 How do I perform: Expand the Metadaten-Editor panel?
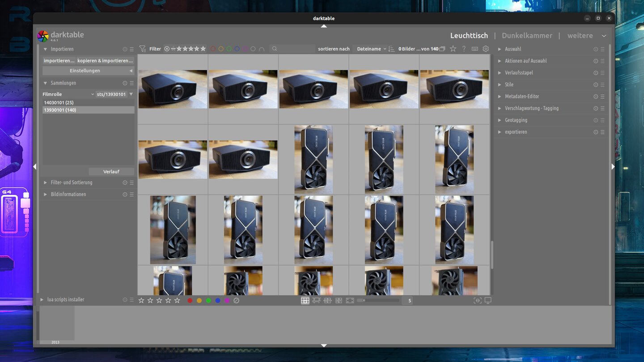(522, 96)
